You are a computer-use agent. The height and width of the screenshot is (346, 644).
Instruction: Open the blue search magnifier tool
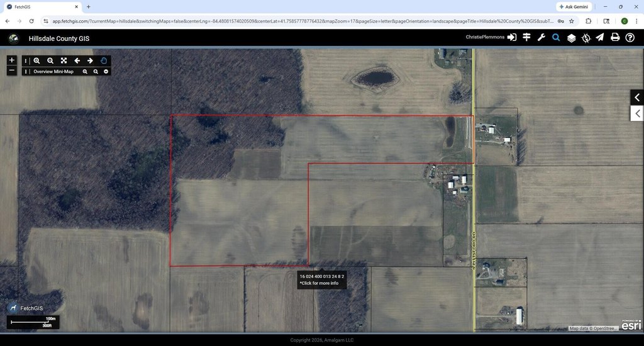click(556, 38)
